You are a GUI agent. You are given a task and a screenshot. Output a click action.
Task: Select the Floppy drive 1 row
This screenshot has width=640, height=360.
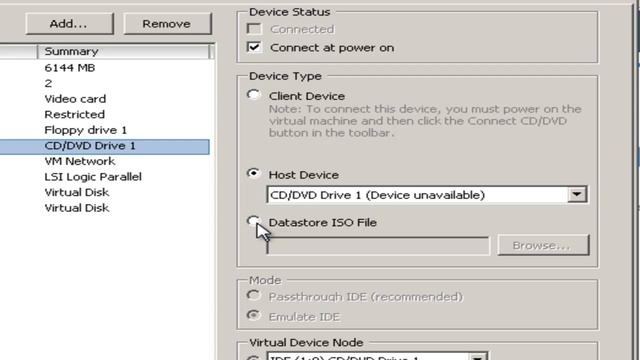[x=105, y=130]
